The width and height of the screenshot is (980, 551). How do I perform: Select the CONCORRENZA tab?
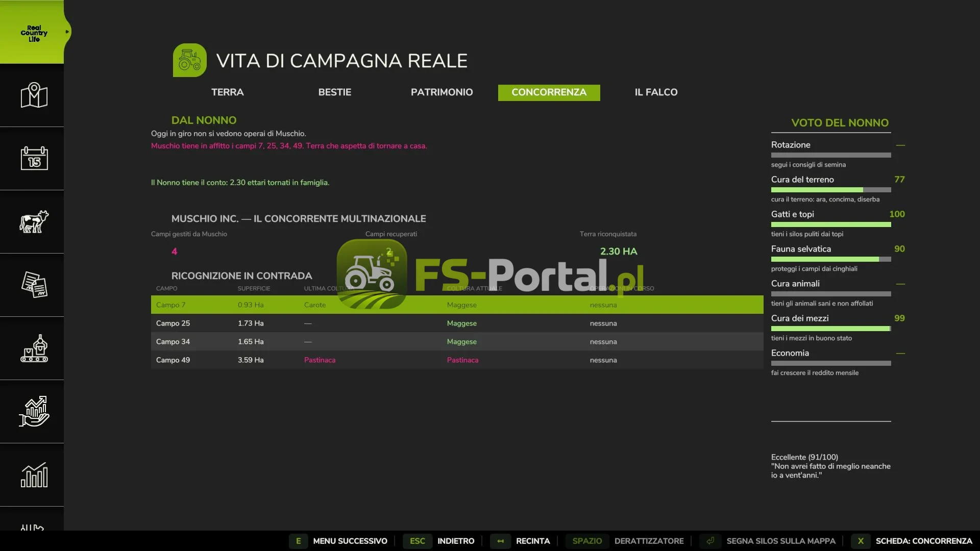(549, 92)
